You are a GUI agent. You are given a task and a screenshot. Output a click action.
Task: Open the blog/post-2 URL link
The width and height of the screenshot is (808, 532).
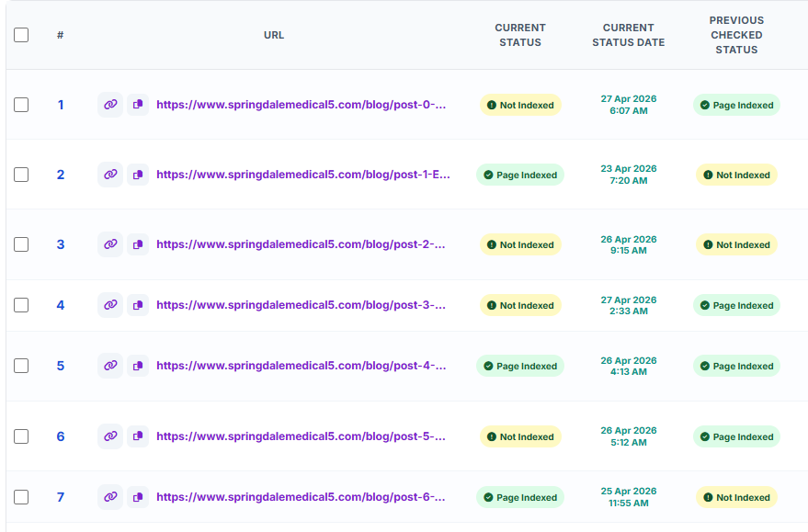point(301,244)
